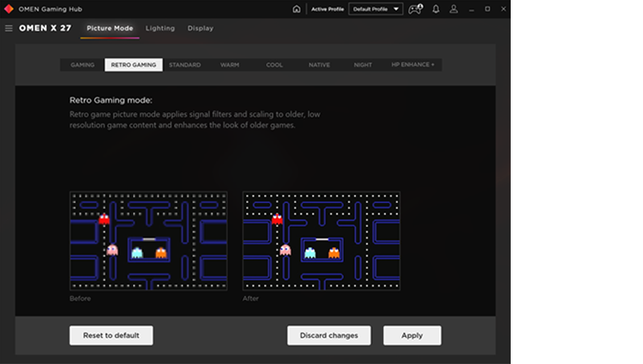Open the user account icon
Image resolution: width=643 pixels, height=364 pixels.
454,9
